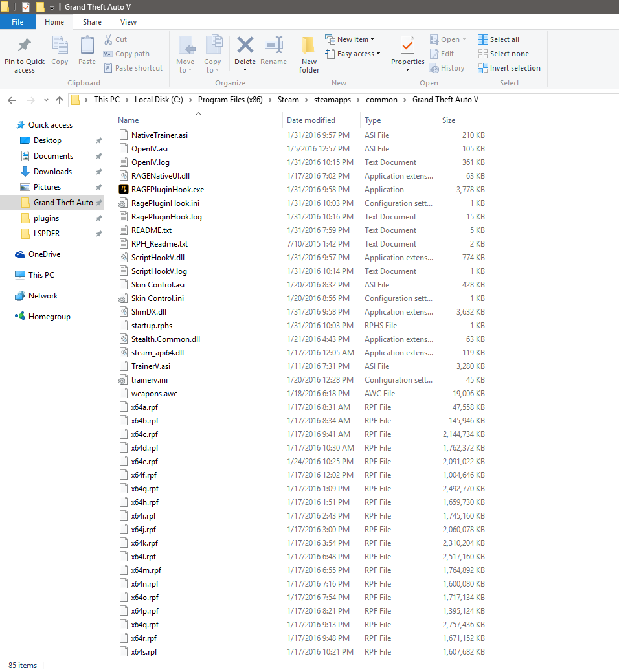The height and width of the screenshot is (672, 619).
Task: Switch to the Home ribbon tab
Action: point(54,22)
